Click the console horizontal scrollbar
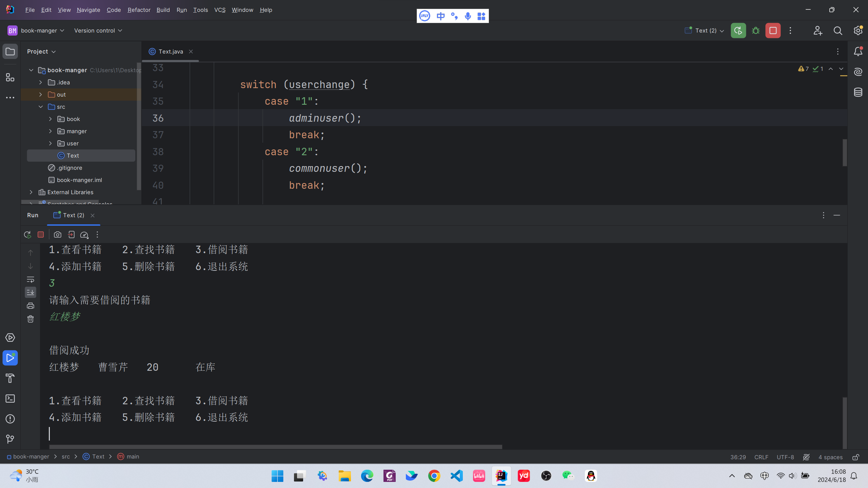The height and width of the screenshot is (488, 868). click(275, 447)
